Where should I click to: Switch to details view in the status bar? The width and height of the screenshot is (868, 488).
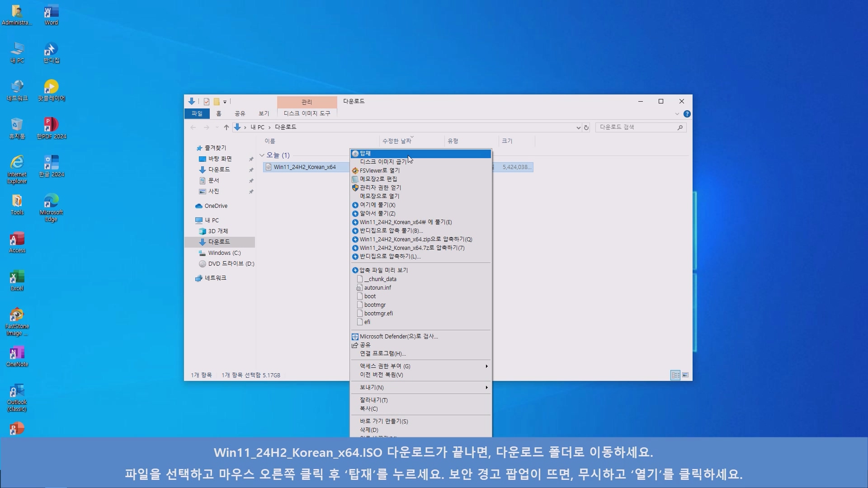[x=675, y=375]
